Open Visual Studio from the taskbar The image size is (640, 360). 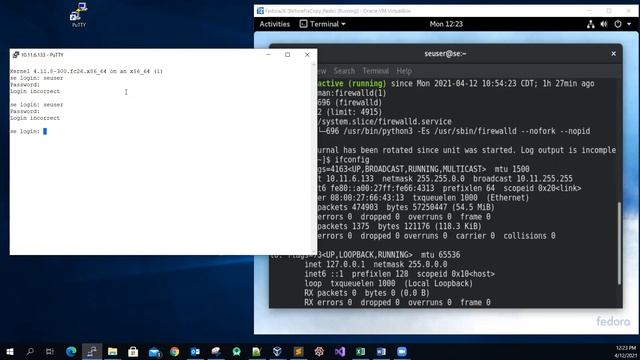coord(340,351)
